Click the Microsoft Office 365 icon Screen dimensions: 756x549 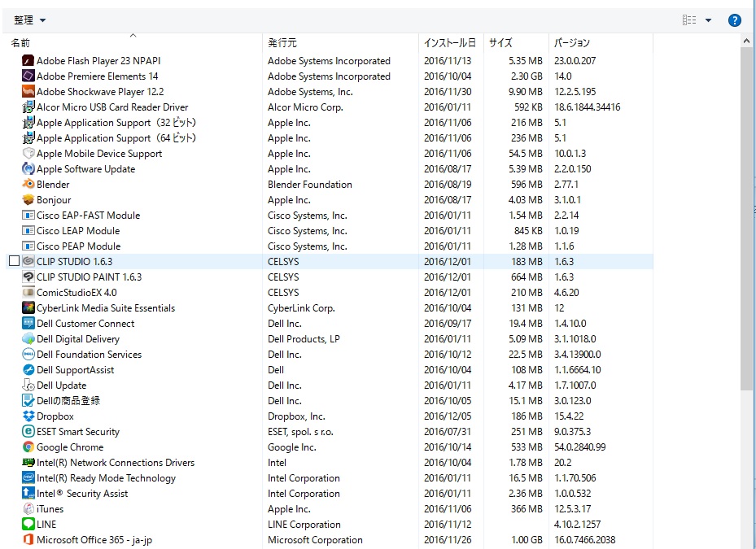pyautogui.click(x=28, y=540)
